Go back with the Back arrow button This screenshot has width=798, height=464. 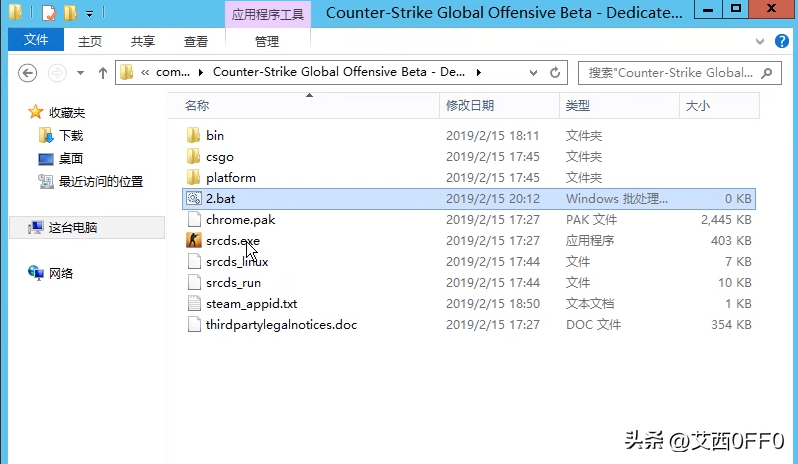coord(28,73)
